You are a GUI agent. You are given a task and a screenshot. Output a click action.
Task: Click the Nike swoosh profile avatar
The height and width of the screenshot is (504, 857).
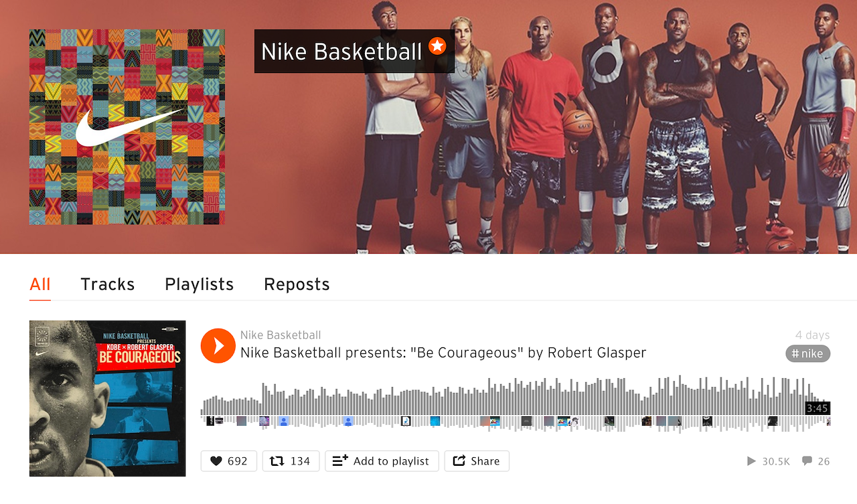pyautogui.click(x=127, y=127)
